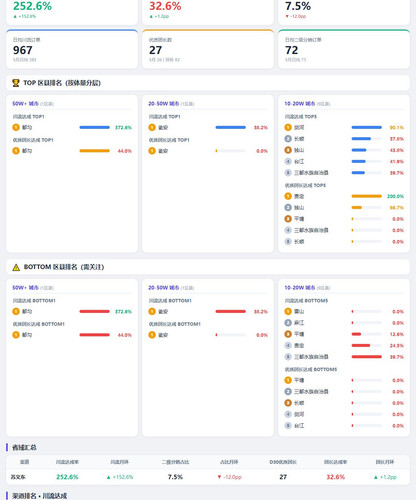Click the rank 4 badge in the 24.5% row

click(x=288, y=345)
